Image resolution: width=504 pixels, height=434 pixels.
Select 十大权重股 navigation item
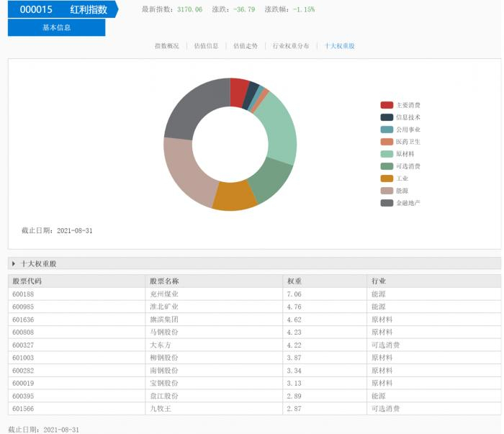(339, 46)
